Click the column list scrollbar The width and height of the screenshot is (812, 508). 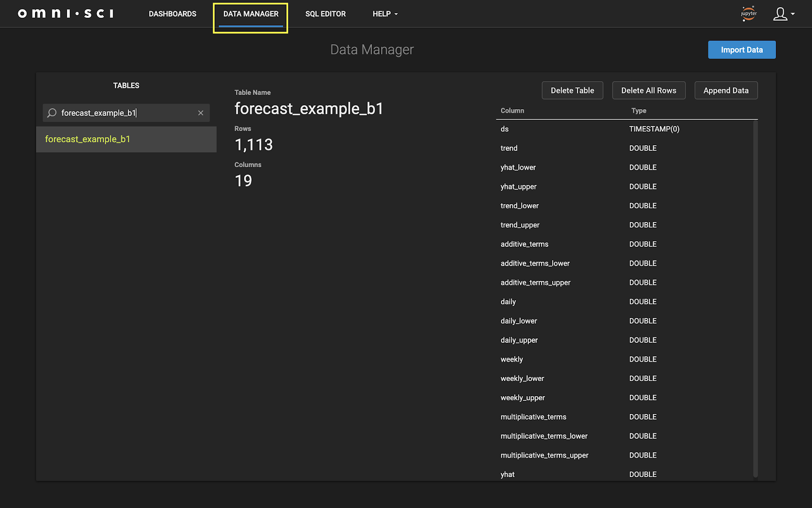point(755,299)
